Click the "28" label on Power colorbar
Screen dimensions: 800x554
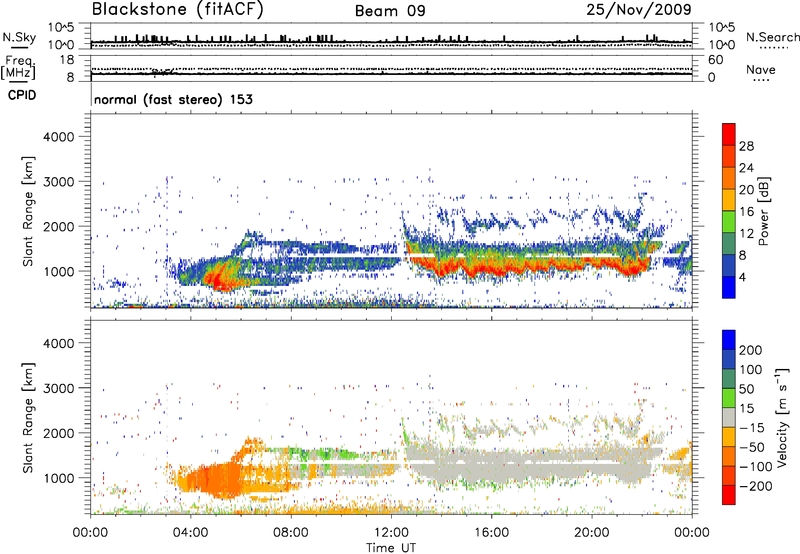pyautogui.click(x=746, y=146)
